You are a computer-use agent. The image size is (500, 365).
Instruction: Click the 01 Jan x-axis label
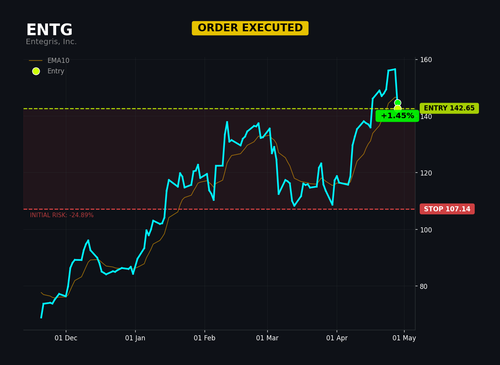click(x=135, y=338)
